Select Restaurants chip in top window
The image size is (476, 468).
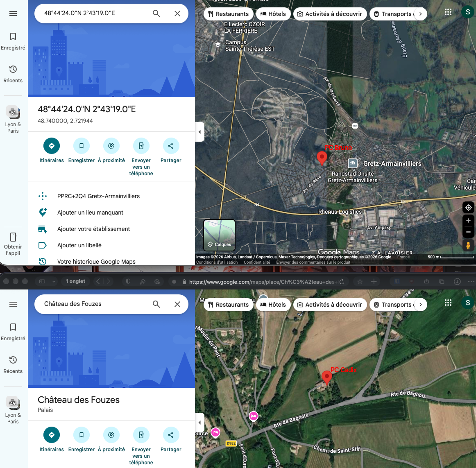pos(228,14)
